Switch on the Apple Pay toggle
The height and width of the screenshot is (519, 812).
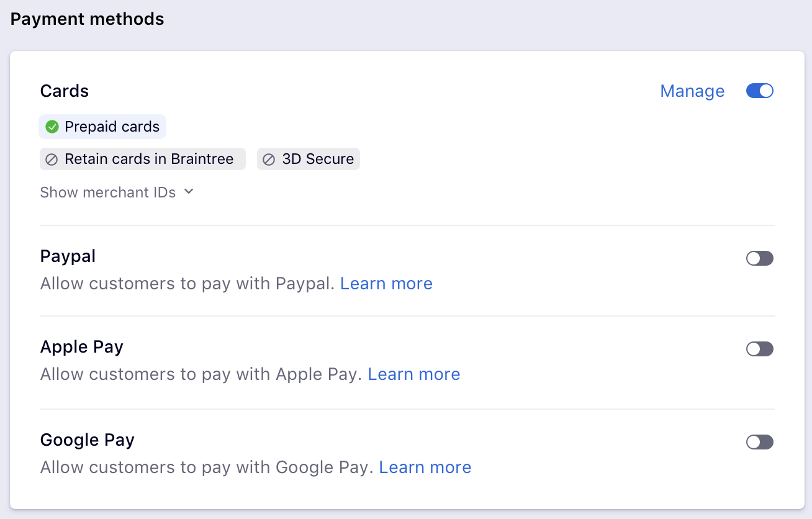pyautogui.click(x=759, y=349)
